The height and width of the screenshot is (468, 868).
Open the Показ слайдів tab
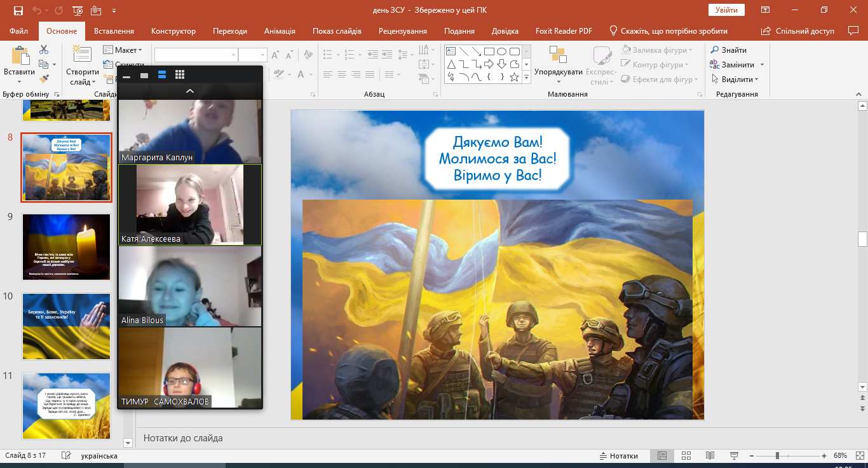pos(337,31)
